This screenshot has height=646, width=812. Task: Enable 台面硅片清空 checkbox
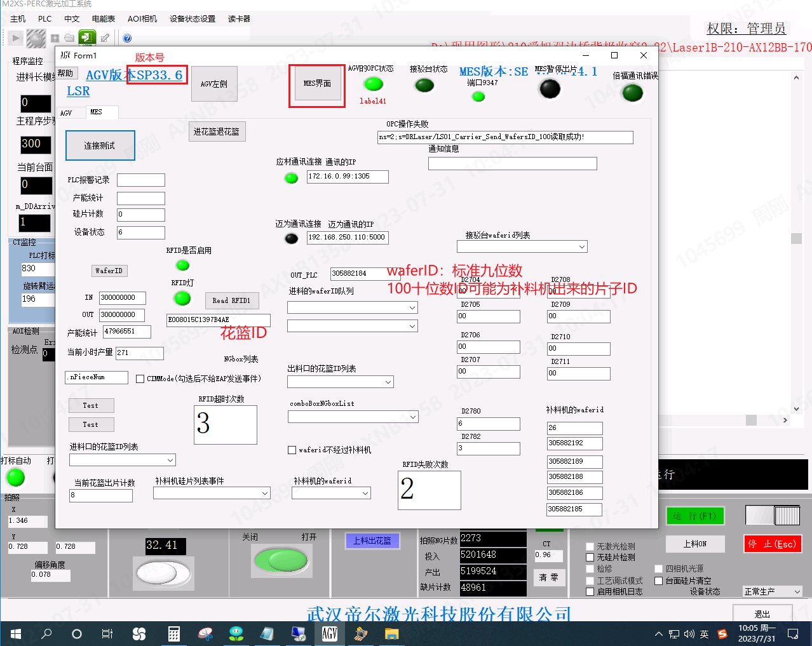658,581
